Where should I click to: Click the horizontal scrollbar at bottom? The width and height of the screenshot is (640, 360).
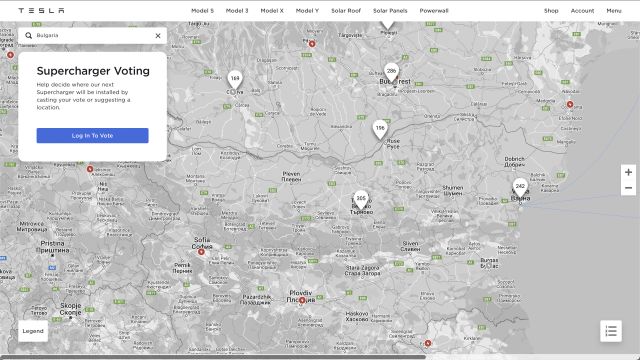click(213, 357)
